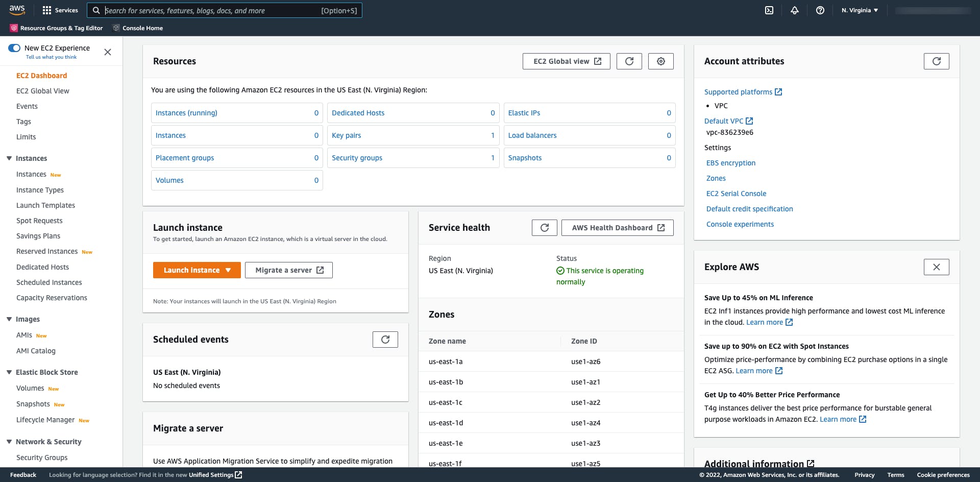Click the Unified Settings external link icon
The height and width of the screenshot is (482, 980).
(x=238, y=475)
